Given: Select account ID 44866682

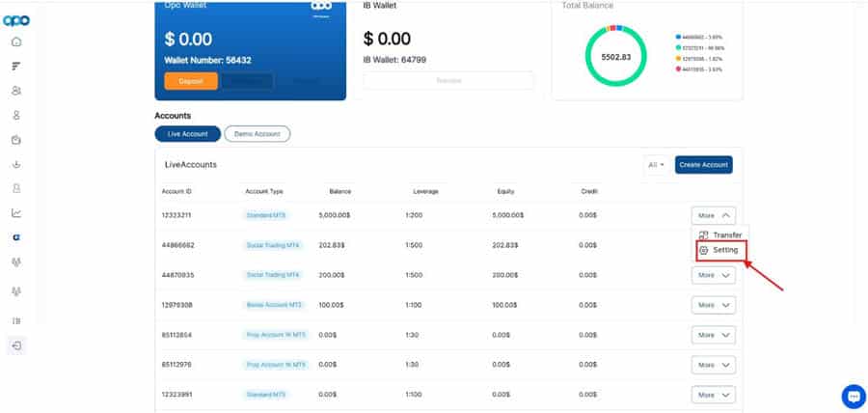Looking at the screenshot, I should [177, 245].
